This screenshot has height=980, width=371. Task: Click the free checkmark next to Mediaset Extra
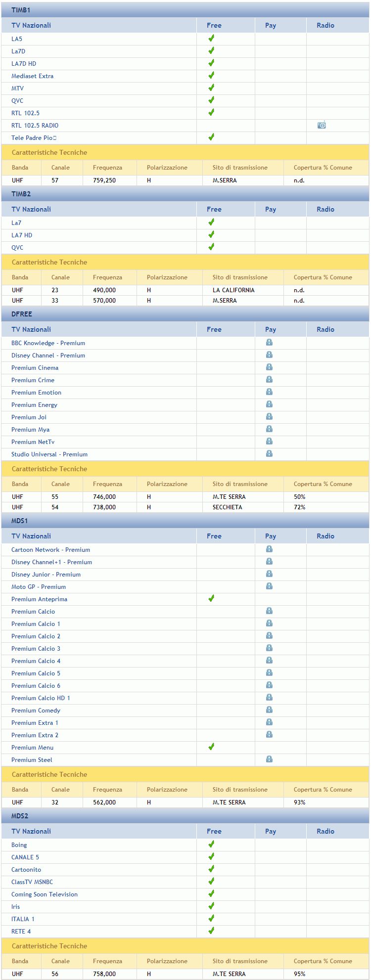pos(211,75)
